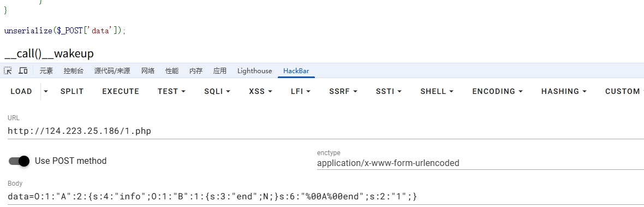This screenshot has width=644, height=207.
Task: Click the EXECUTE button
Action: point(121,91)
